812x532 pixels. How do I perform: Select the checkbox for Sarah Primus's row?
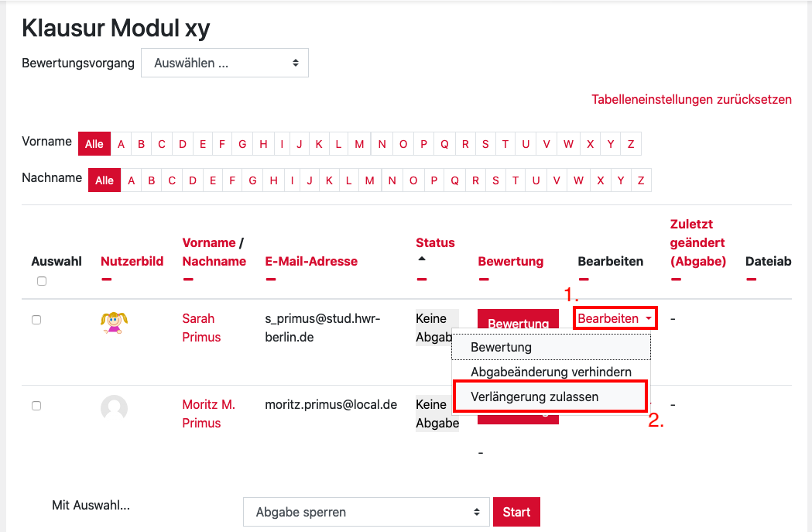(36, 320)
